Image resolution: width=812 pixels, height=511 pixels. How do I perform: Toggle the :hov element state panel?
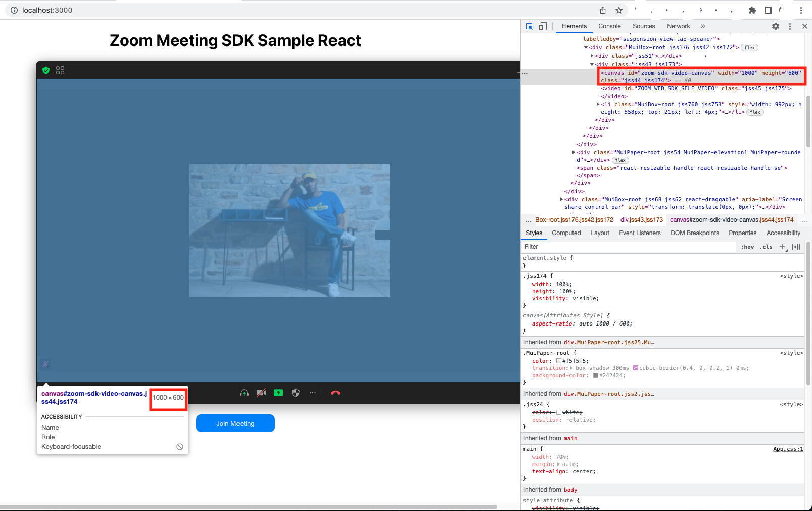pos(747,247)
